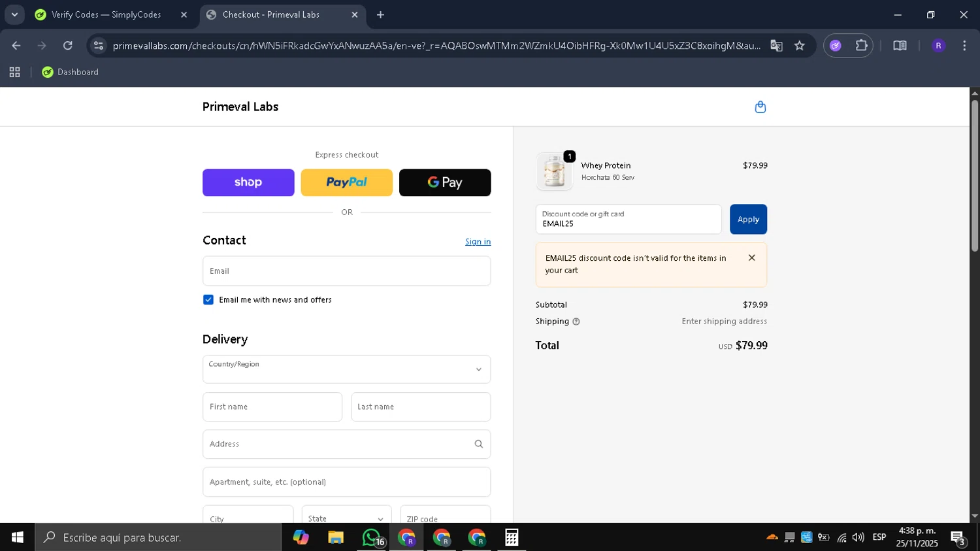
Task: Click the Apartment, suite field
Action: point(347,482)
